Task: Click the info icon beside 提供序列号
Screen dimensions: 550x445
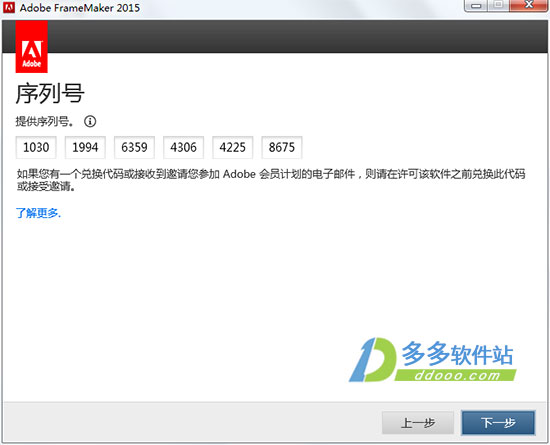Action: pos(90,121)
